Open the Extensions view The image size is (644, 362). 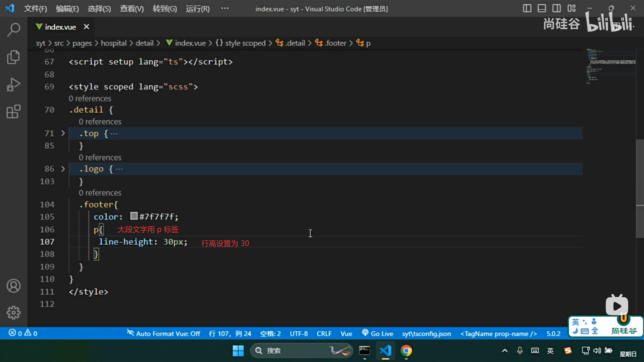coord(13,112)
